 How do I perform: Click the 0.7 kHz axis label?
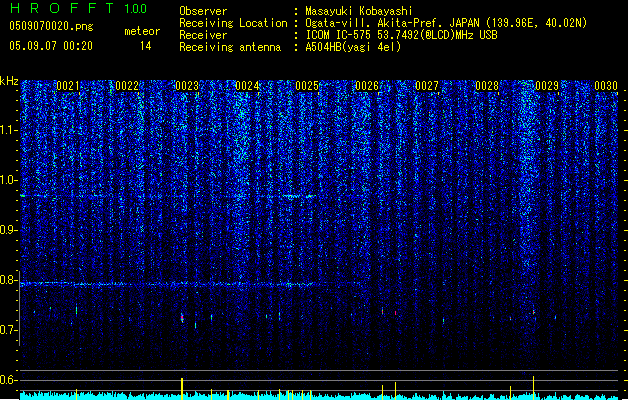(x=9, y=330)
